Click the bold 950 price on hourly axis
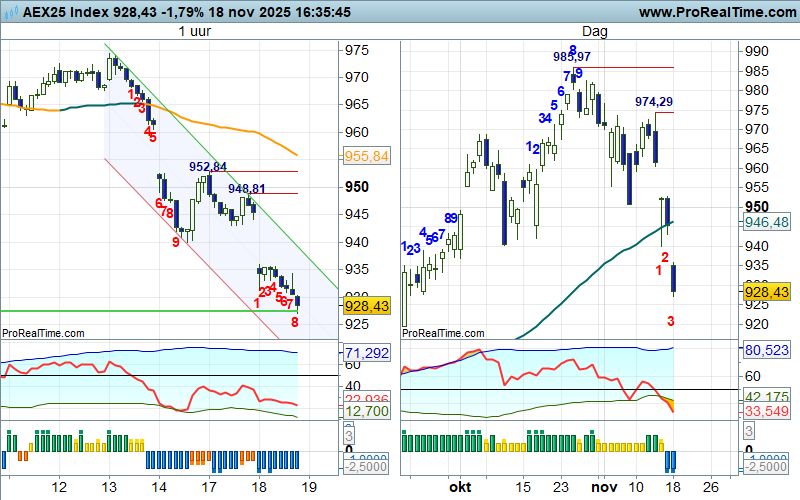Image resolution: width=800 pixels, height=500 pixels. click(x=357, y=187)
